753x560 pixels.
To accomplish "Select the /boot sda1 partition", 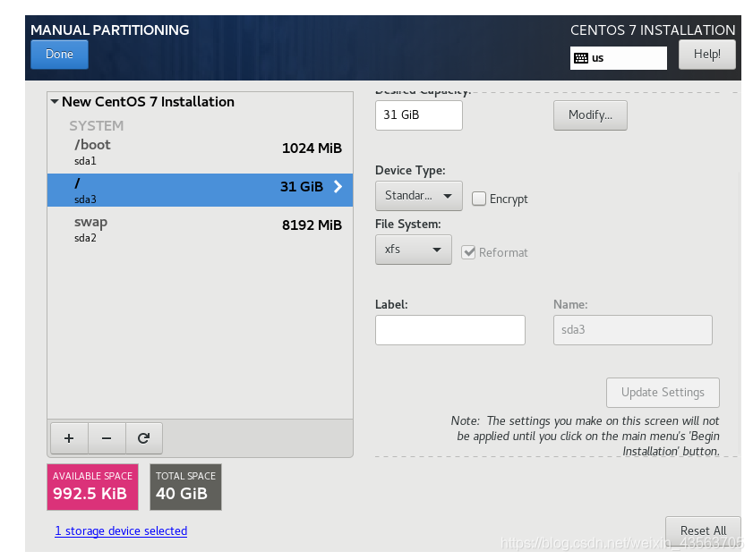I will coord(201,152).
